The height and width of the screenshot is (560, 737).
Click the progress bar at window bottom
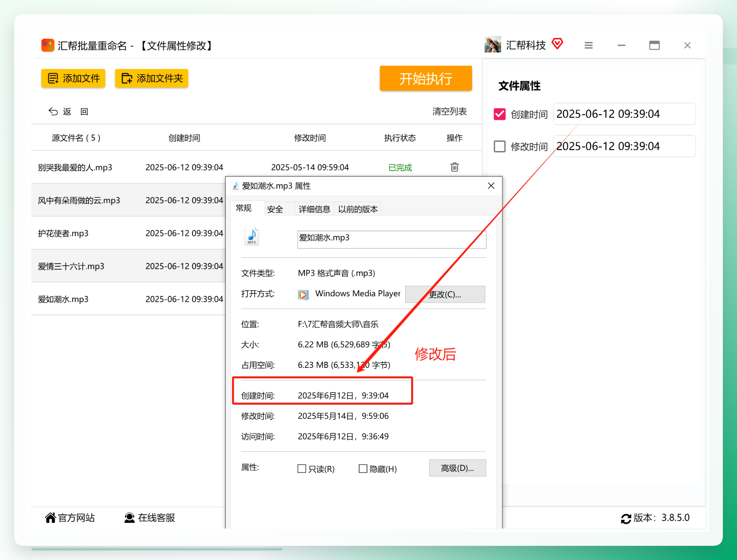click(x=157, y=549)
